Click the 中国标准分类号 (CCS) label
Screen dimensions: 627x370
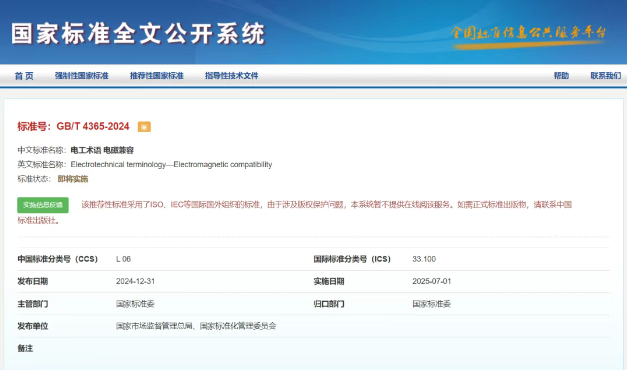58,259
